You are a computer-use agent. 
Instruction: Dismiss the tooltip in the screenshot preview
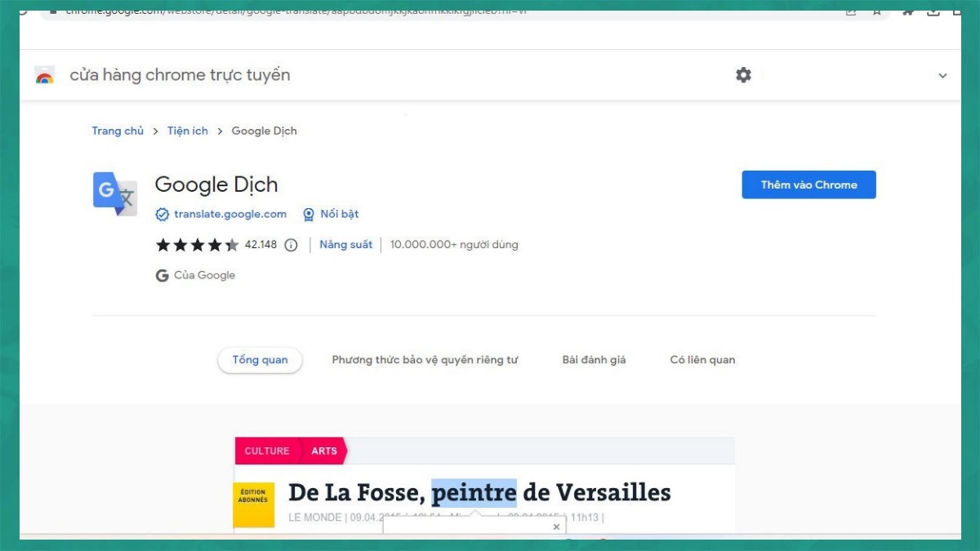556,527
